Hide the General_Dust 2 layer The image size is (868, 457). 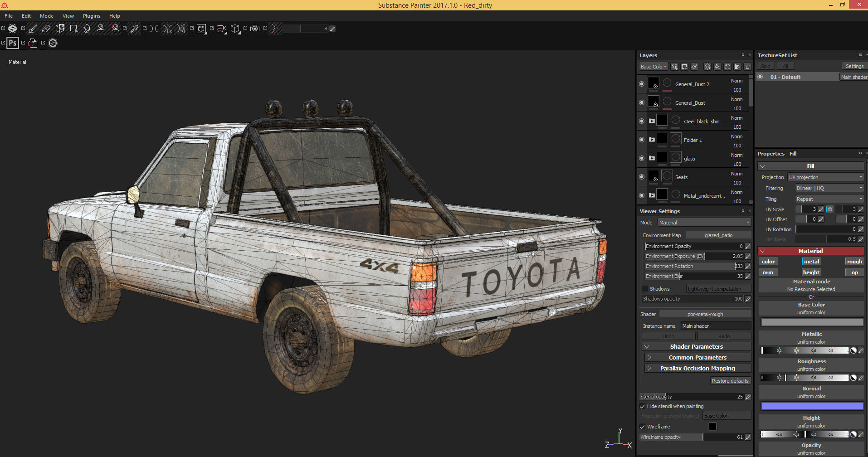coord(642,84)
